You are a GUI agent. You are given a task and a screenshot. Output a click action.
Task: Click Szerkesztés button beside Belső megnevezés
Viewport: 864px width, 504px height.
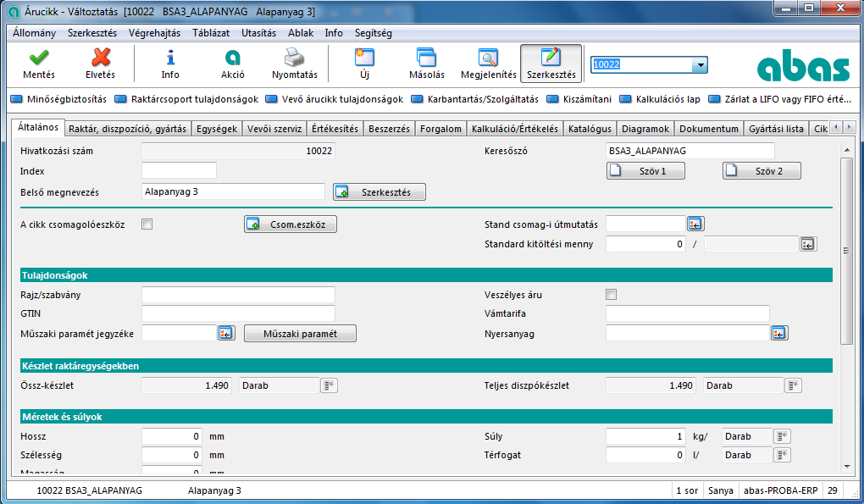379,191
